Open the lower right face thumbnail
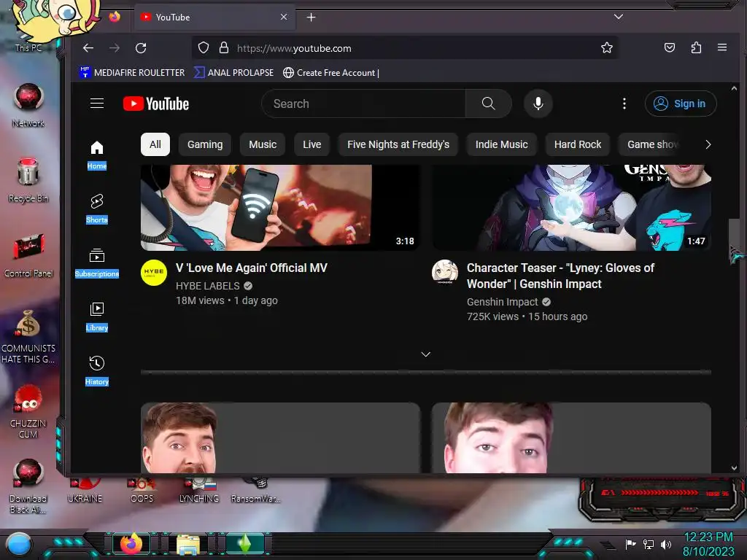 571,438
